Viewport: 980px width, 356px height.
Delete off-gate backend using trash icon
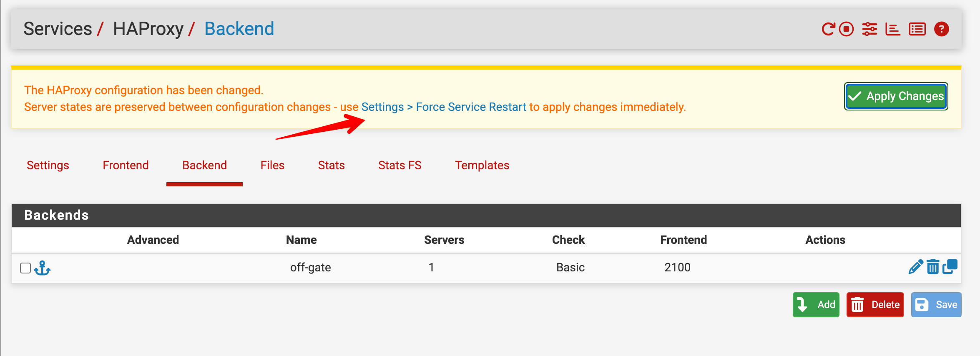pyautogui.click(x=933, y=267)
